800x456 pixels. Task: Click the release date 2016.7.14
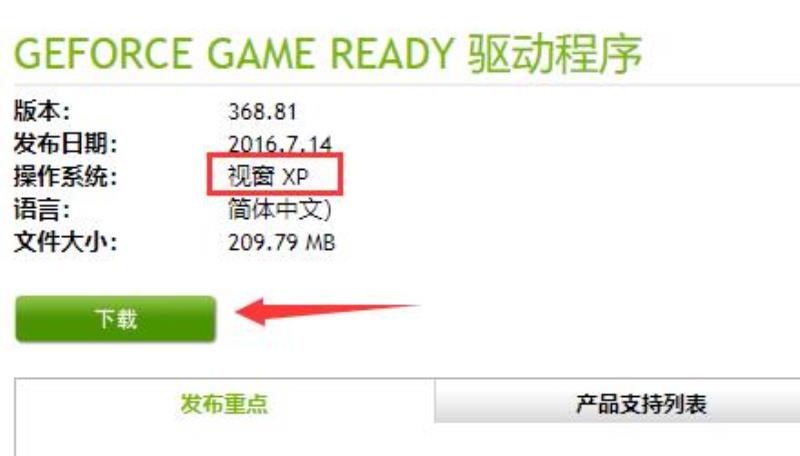pos(280,144)
